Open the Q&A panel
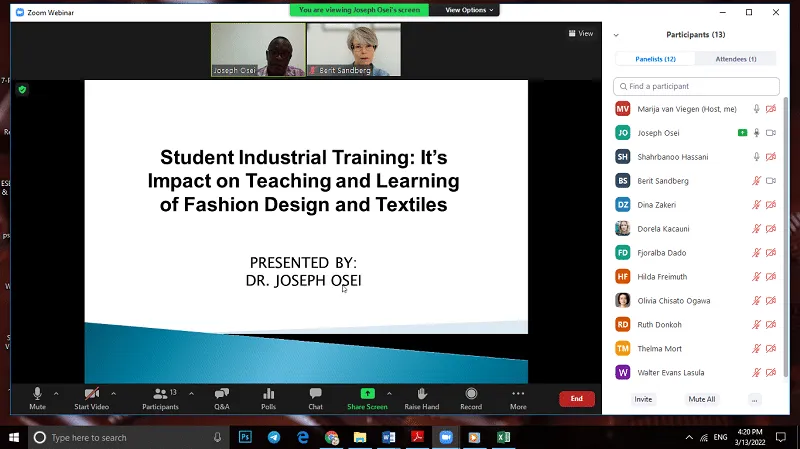The width and height of the screenshot is (800, 449). click(x=221, y=394)
